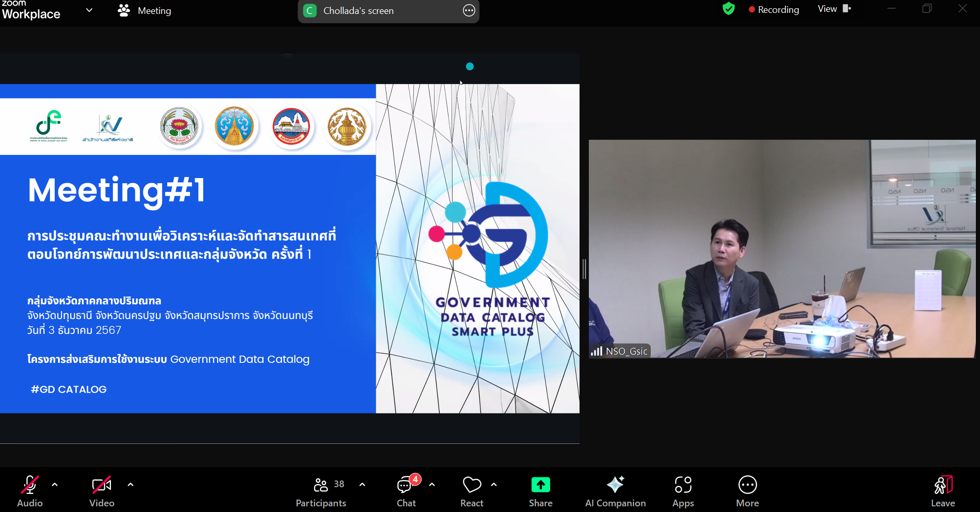Click the Zoom Workplace logo

30,10
